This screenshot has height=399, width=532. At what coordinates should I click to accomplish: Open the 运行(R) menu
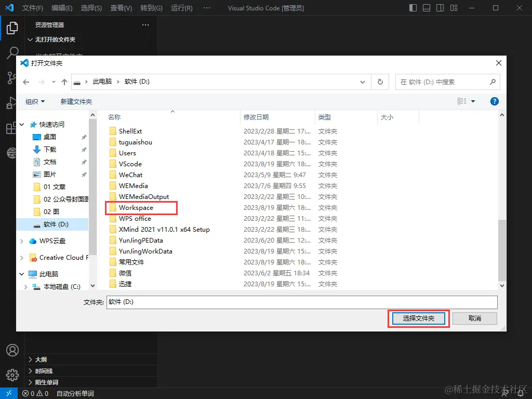click(181, 8)
